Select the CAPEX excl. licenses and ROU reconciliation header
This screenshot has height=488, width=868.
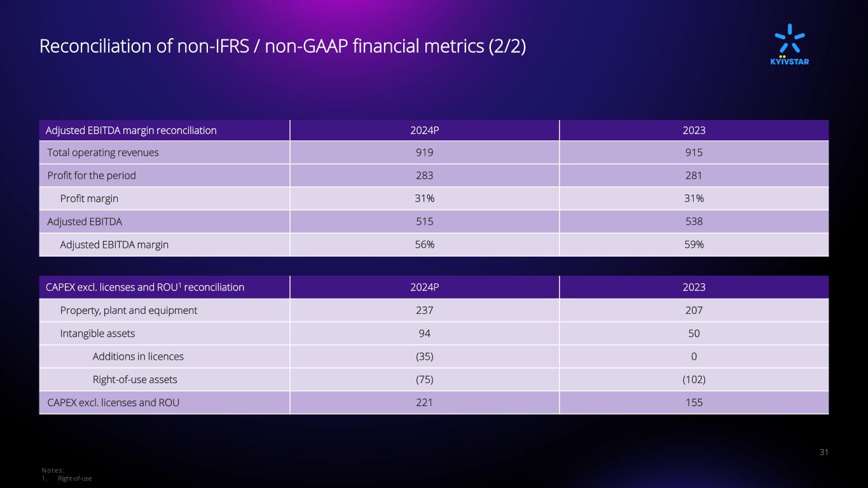coord(145,287)
